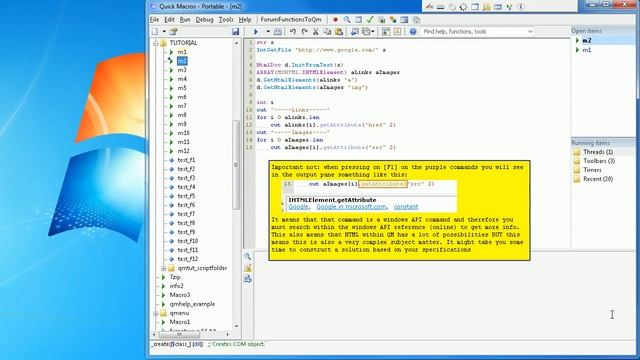Image resolution: width=640 pixels, height=360 pixels.
Task: Select function test_f6 in the tree
Action: pos(186,205)
